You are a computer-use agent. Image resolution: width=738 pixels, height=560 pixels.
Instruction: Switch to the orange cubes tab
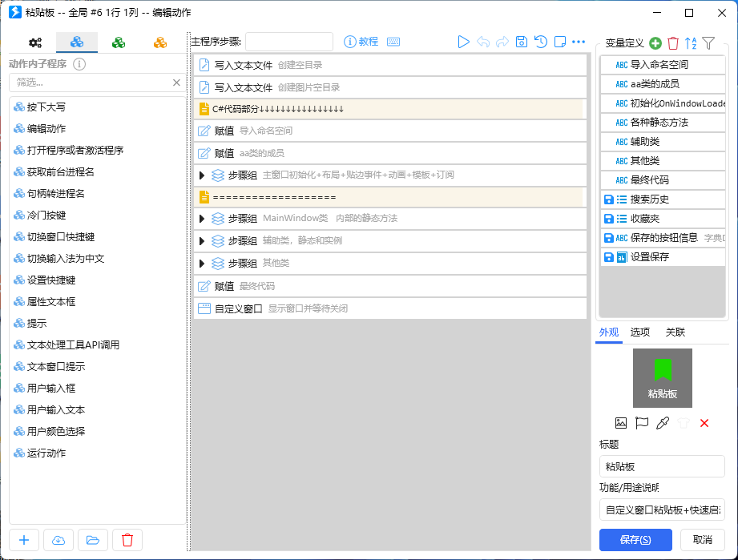[160, 42]
